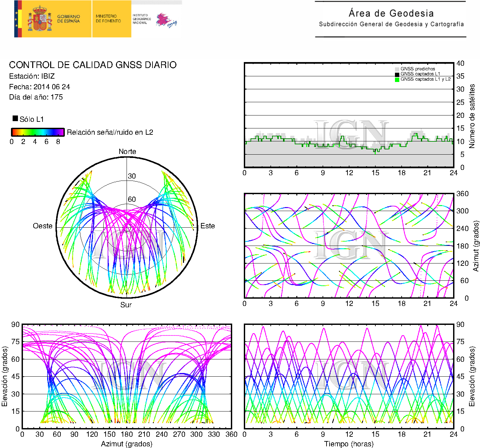Click the green 'GNSS captados L1 y L2' legend marker

coord(397,79)
